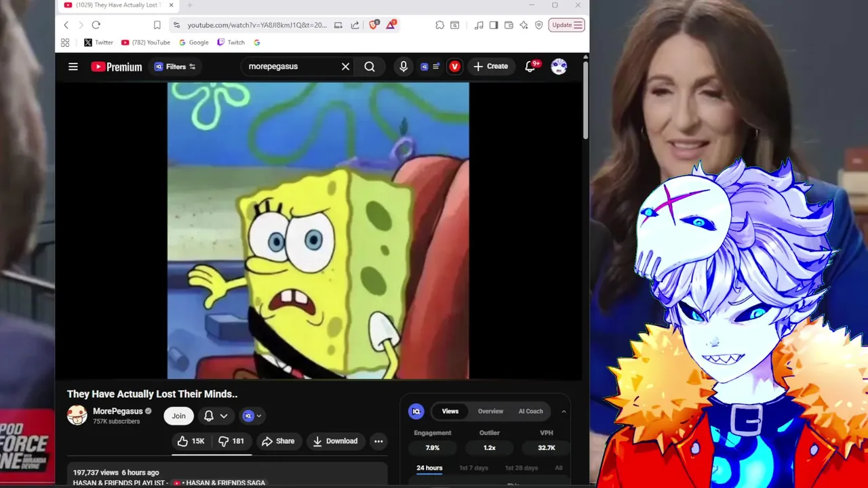Select the All range tab
The width and height of the screenshot is (868, 488).
[559, 468]
